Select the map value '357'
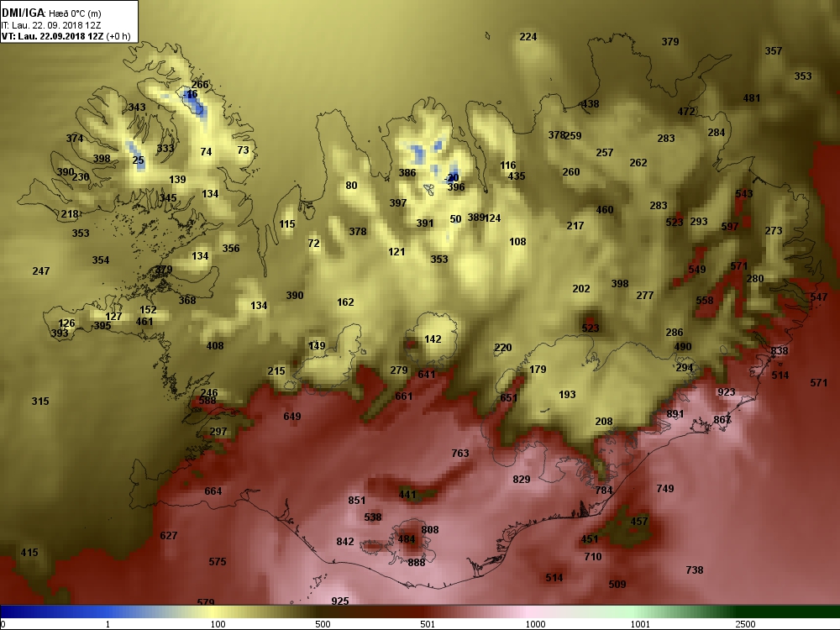 click(773, 51)
